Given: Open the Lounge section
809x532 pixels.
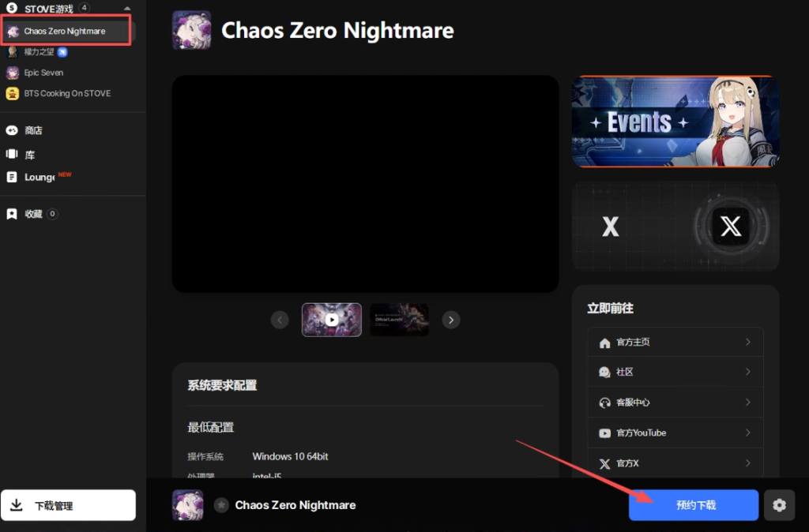Looking at the screenshot, I should 38,177.
